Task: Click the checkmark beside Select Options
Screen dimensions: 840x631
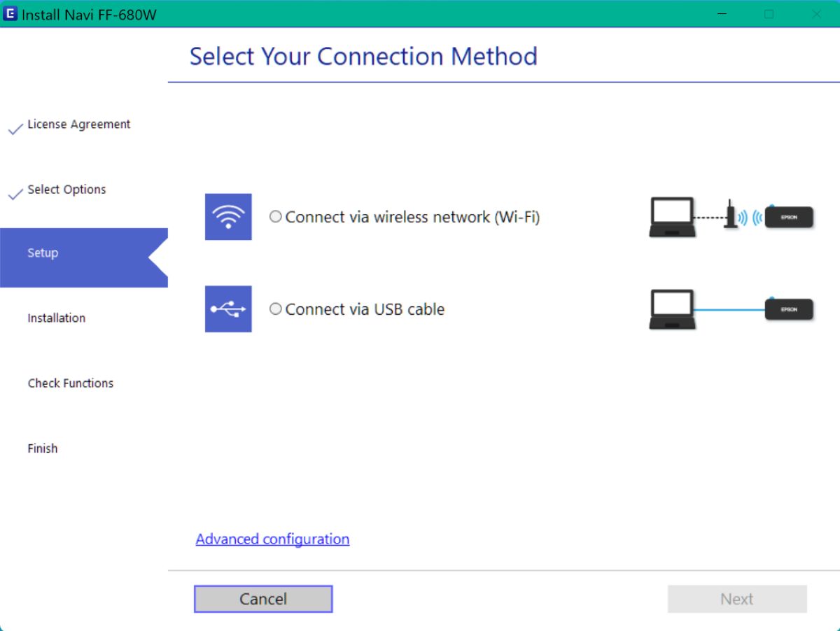Action: pyautogui.click(x=15, y=194)
